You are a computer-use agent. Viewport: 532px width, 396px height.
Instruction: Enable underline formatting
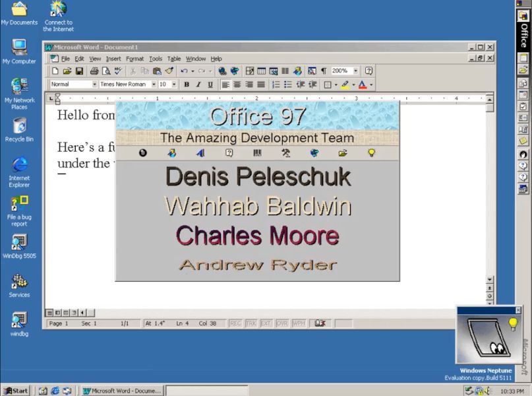pos(210,84)
